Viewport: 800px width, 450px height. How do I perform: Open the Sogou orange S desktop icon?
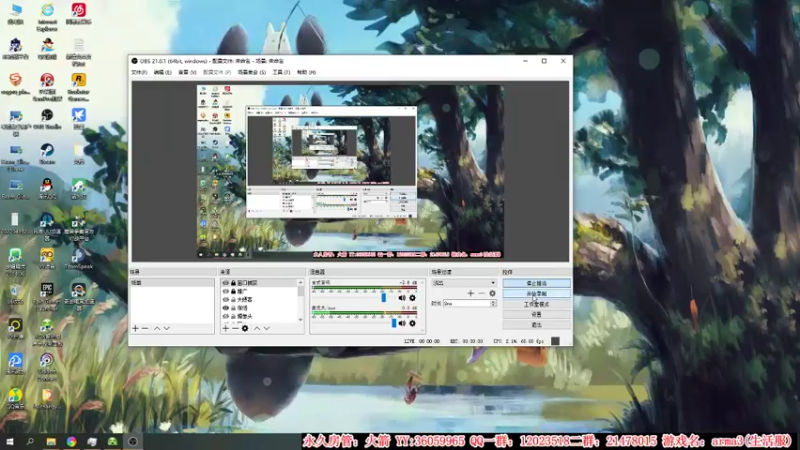(15, 84)
